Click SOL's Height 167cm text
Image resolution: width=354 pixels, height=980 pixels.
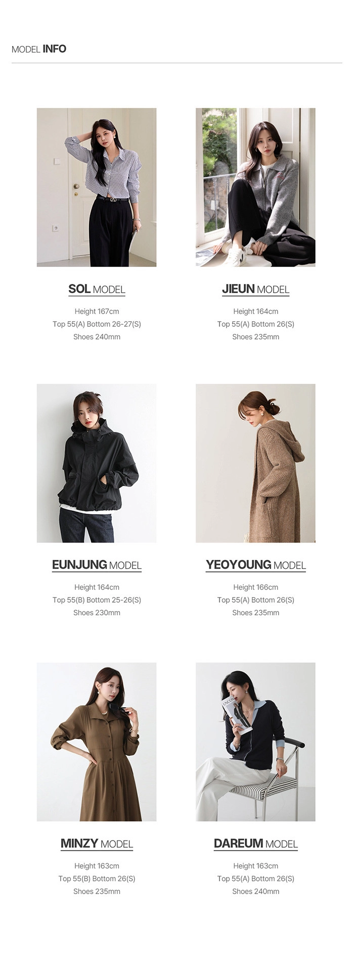coord(97,311)
